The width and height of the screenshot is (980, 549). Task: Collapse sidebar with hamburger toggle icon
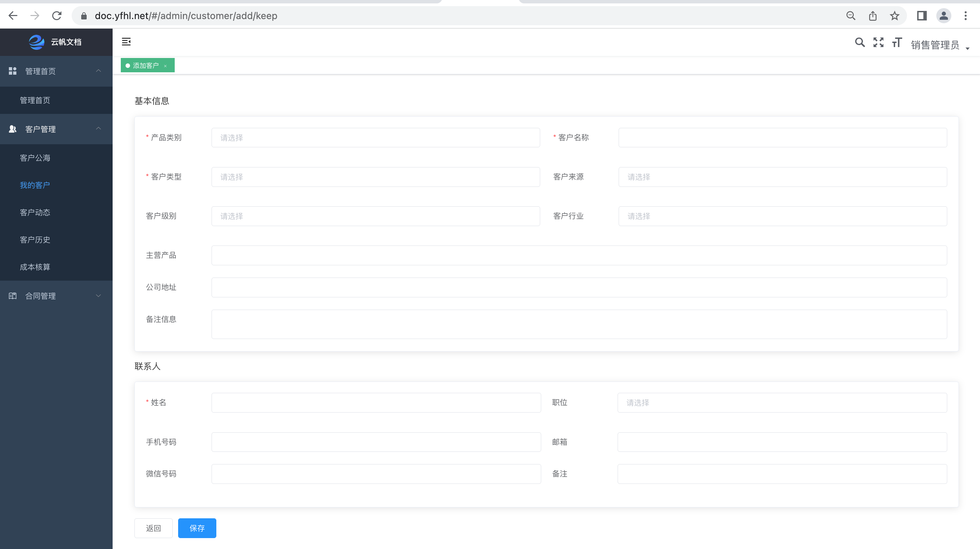pos(126,42)
